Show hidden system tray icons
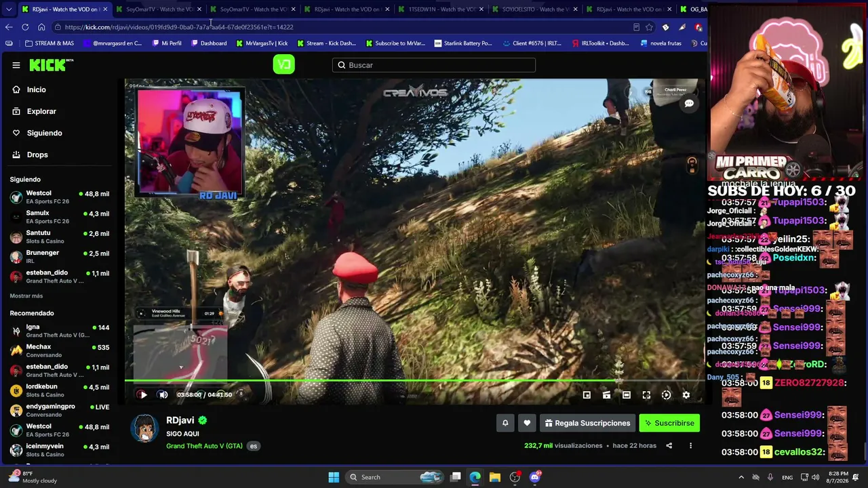Viewport: 868px width, 488px height. [741, 477]
